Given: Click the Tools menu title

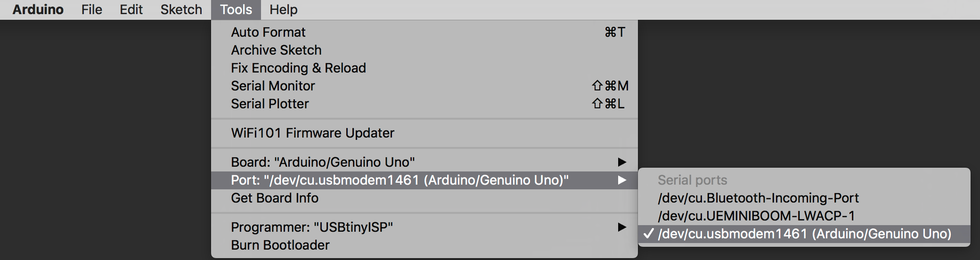Looking at the screenshot, I should [236, 9].
